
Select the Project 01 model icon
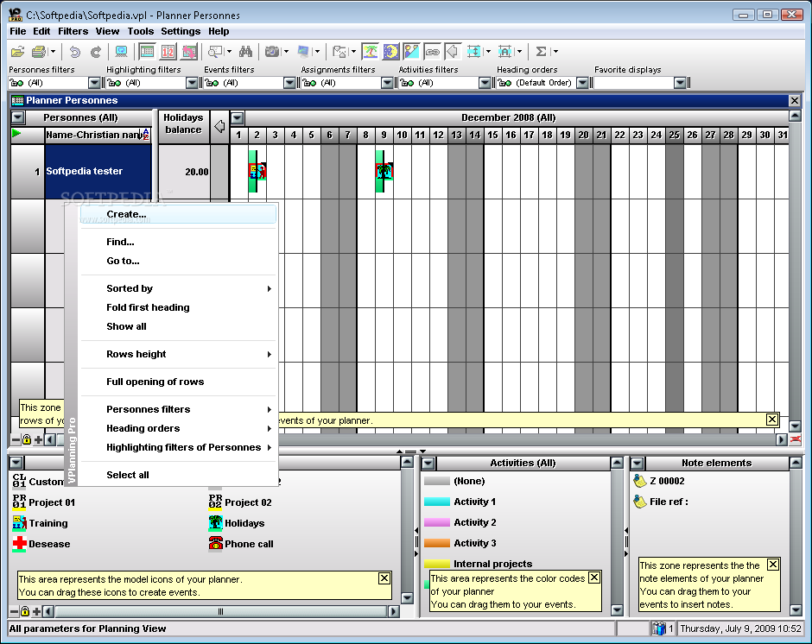coord(19,502)
